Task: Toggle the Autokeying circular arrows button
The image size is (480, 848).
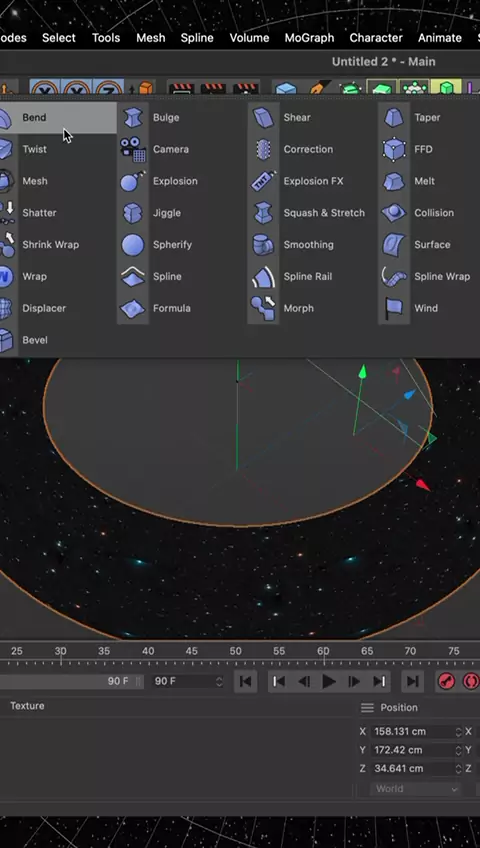Action: point(471,681)
